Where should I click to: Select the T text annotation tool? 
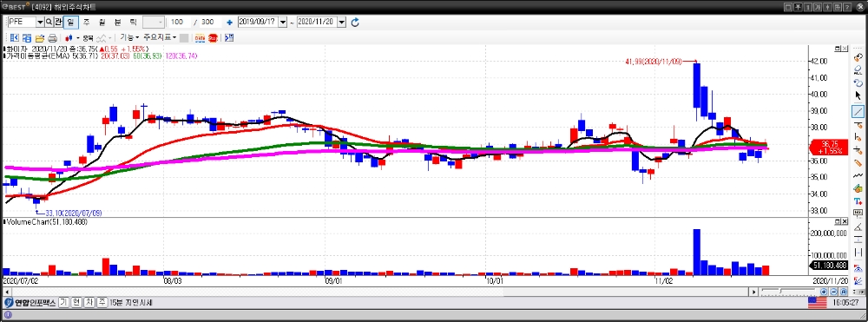[x=858, y=200]
